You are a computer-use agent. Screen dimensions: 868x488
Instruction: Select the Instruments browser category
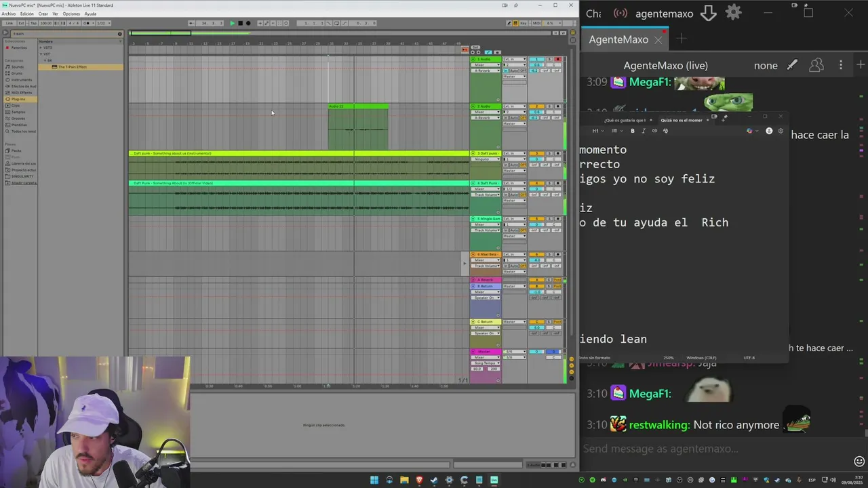pyautogui.click(x=22, y=80)
